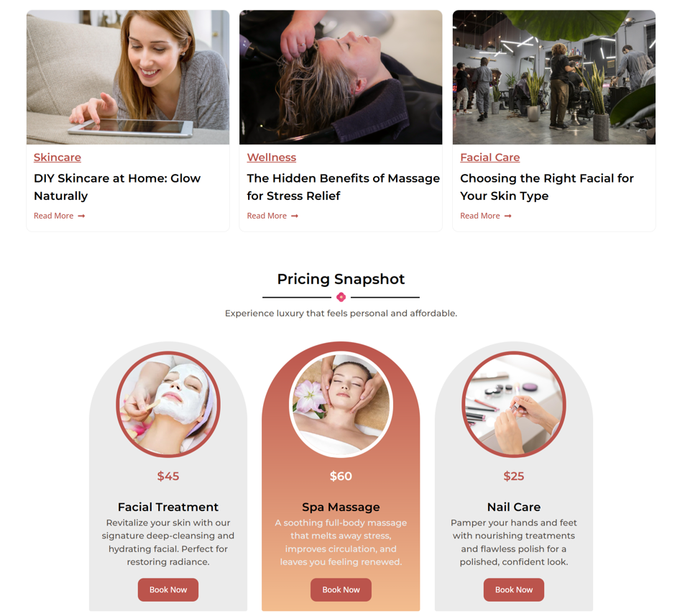Click arrow icon beside Facial article Read More
This screenshot has height=616, width=685.
507,216
